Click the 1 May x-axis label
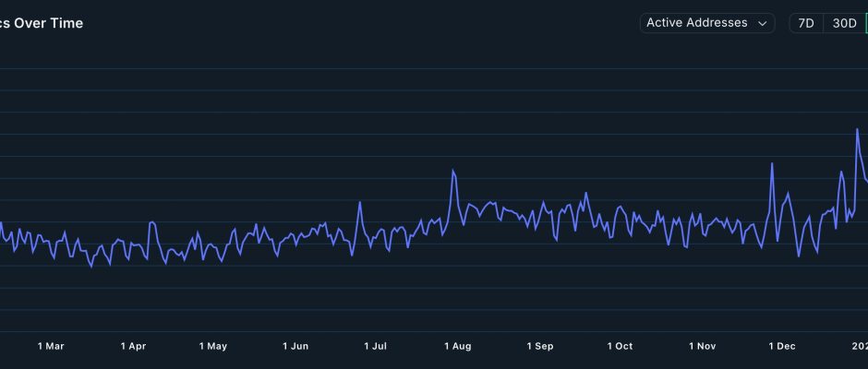 click(x=213, y=346)
